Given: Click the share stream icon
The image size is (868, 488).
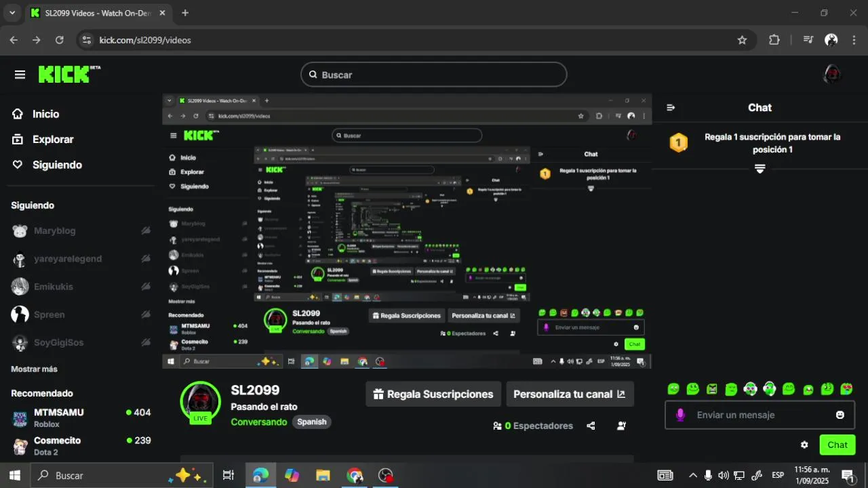Looking at the screenshot, I should [x=591, y=426].
